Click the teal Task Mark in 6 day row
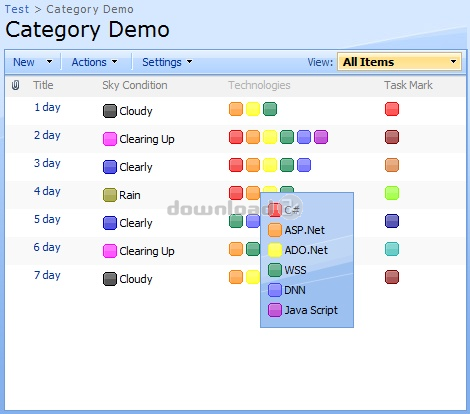470x414 pixels. pyautogui.click(x=392, y=249)
